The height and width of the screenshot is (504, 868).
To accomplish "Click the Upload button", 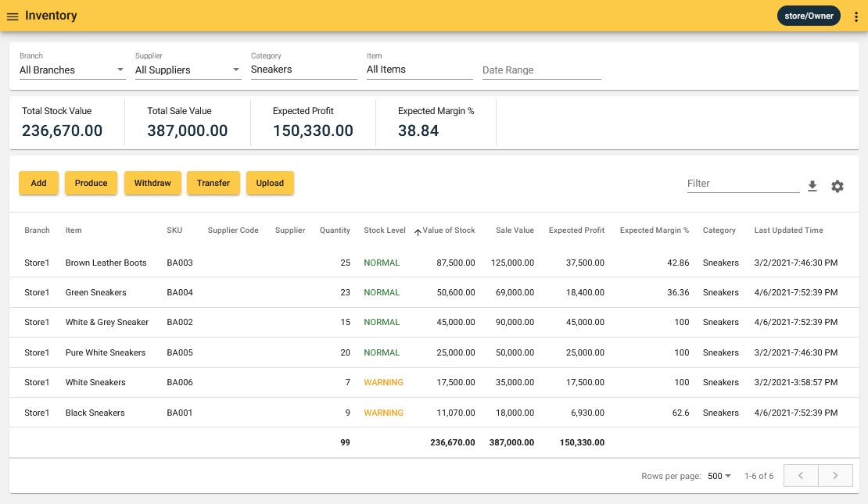I will click(270, 183).
